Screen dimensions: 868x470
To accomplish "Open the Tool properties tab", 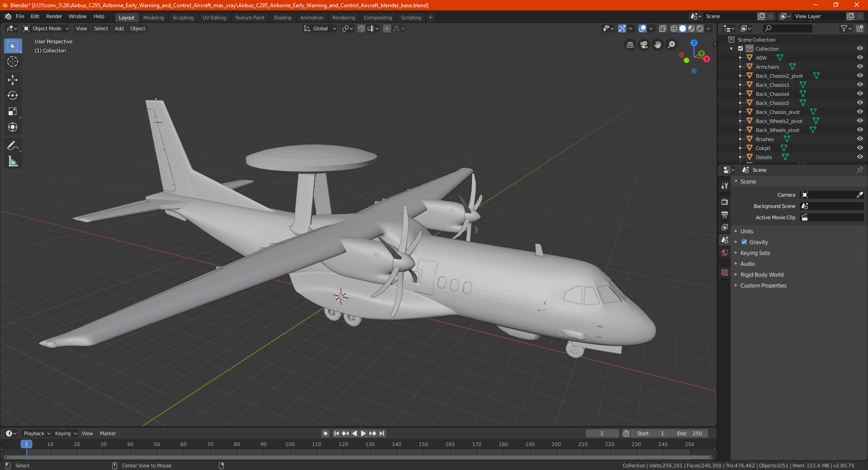I will pyautogui.click(x=725, y=186).
